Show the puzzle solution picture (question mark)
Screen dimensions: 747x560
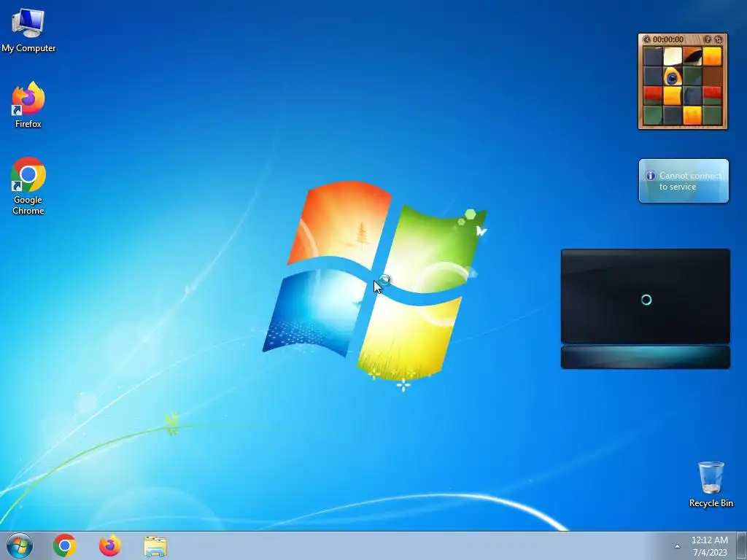pyautogui.click(x=708, y=39)
